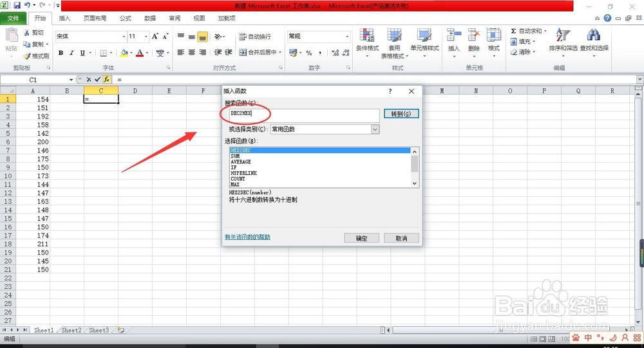Switch to the Data tab

pyautogui.click(x=150, y=18)
